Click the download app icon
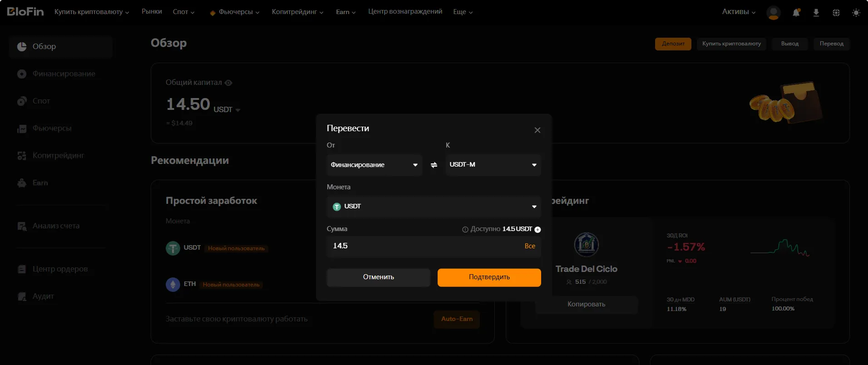Screen dimensions: 868x365 coord(816,13)
